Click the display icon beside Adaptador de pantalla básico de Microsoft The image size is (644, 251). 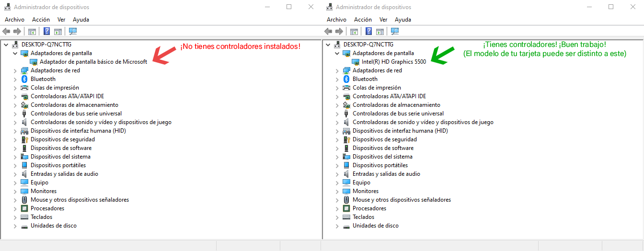(34, 62)
